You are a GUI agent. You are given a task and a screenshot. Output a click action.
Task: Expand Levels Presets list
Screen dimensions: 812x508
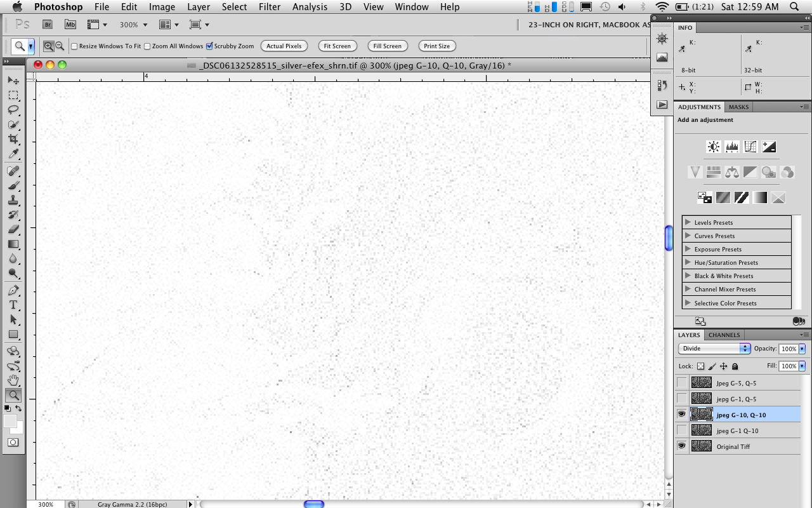click(688, 222)
